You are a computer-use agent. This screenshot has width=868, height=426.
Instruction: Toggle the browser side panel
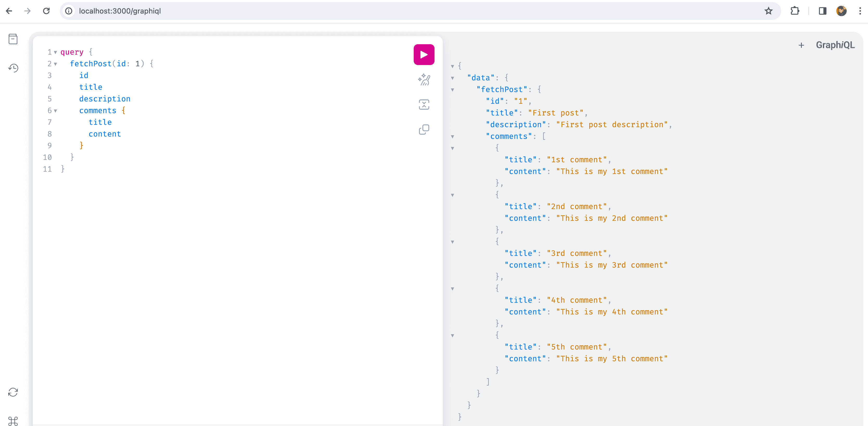click(822, 11)
